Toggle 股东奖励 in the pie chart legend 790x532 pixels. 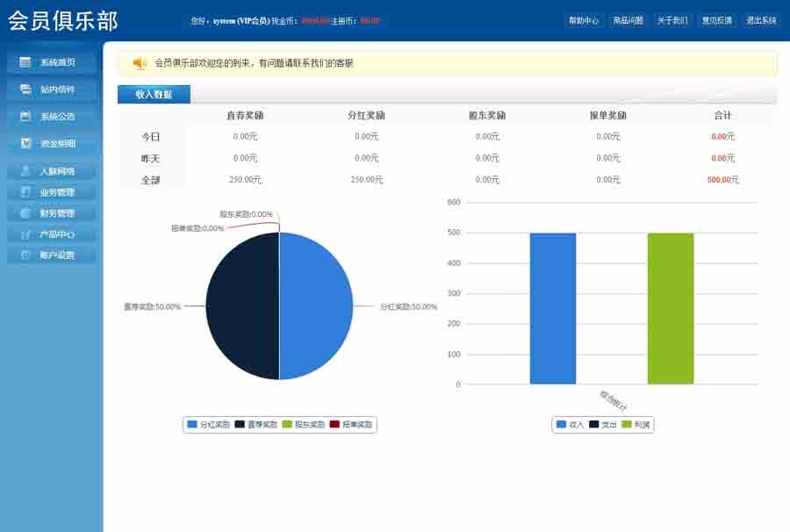[x=298, y=424]
